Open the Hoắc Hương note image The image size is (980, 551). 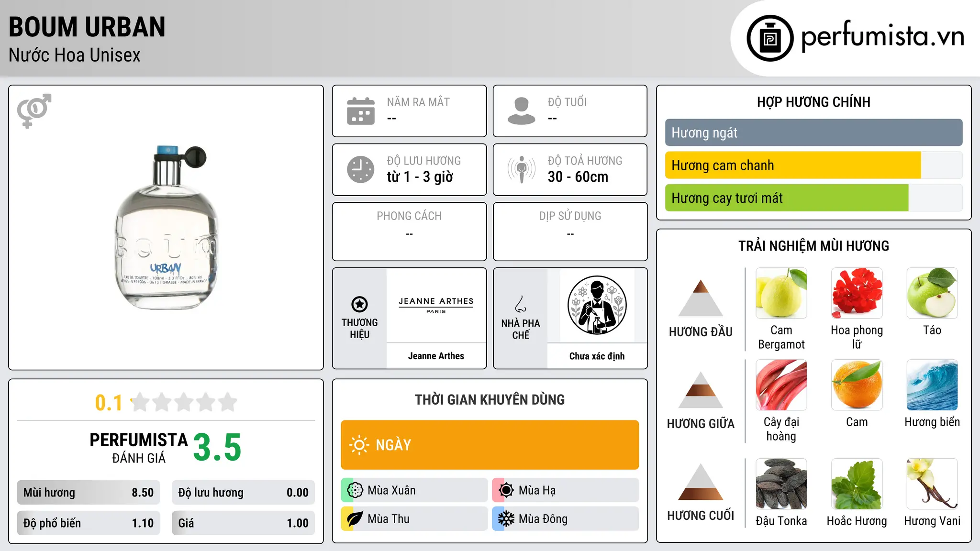tap(857, 484)
